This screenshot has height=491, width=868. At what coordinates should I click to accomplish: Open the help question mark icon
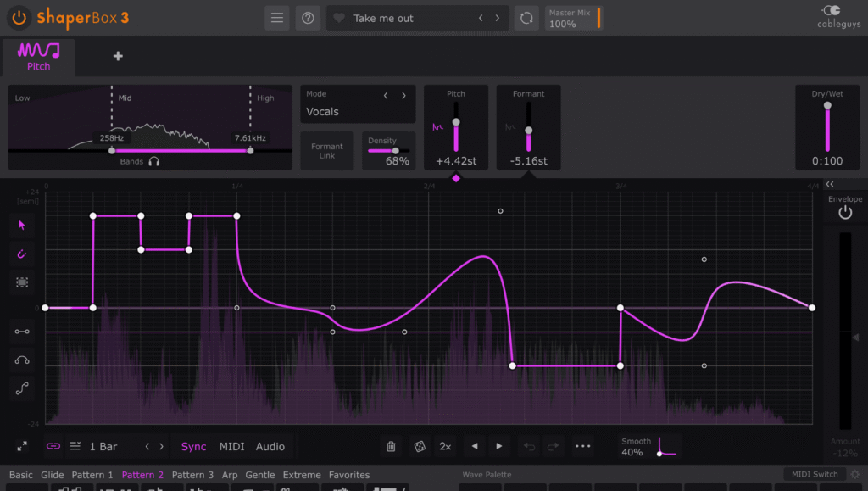click(x=308, y=18)
